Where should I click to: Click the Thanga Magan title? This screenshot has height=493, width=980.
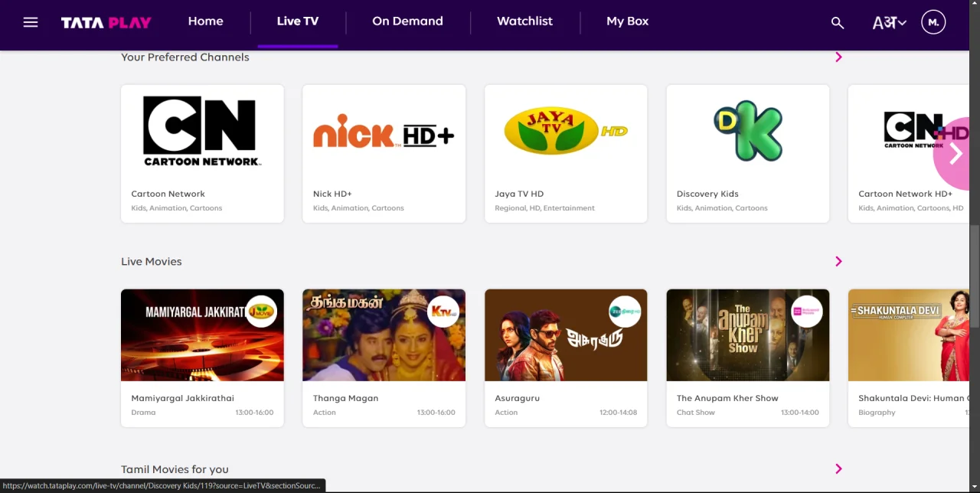pos(345,398)
